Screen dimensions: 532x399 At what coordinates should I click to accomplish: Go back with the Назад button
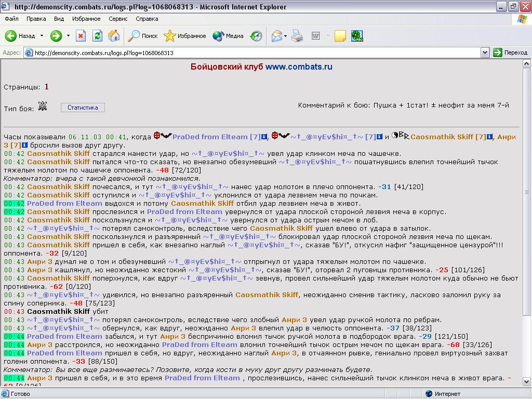point(20,36)
